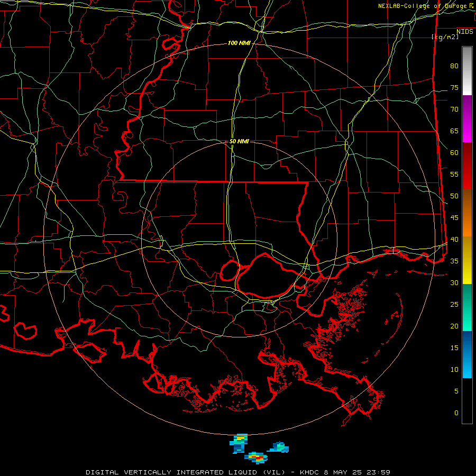Click the Digital Vertically Integrated Liquid caption

[186, 472]
